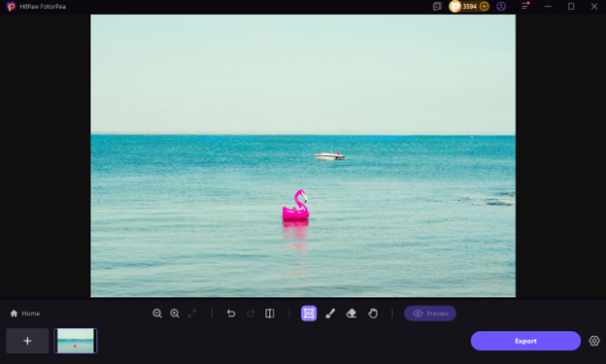
Task: Click the Preview eye button
Action: pyautogui.click(x=430, y=314)
